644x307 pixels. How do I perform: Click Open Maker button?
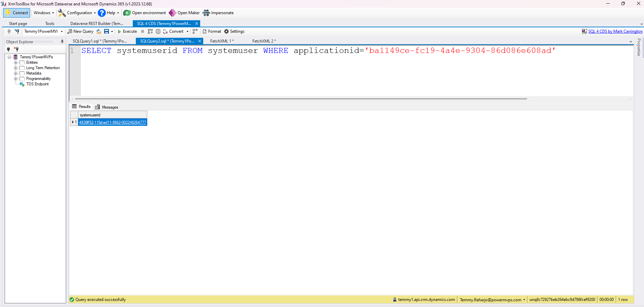pos(184,13)
